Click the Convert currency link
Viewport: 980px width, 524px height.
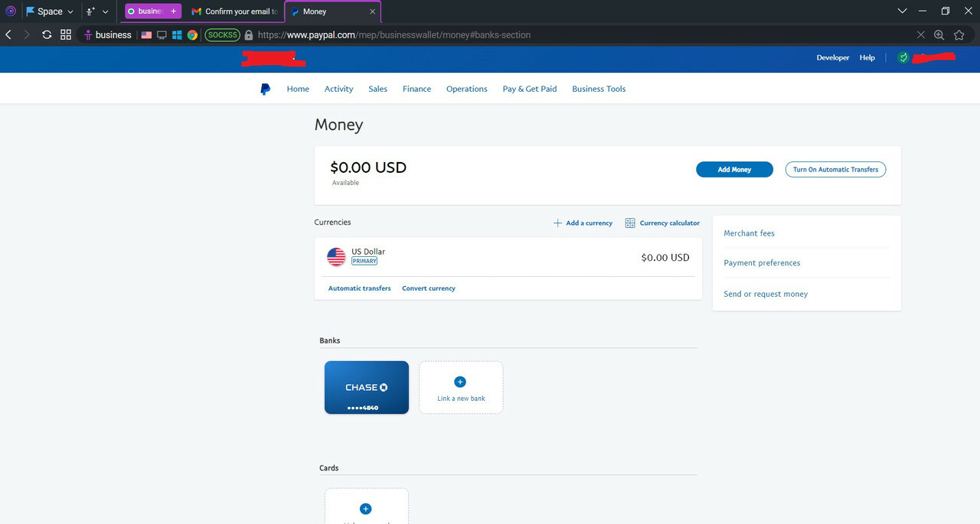point(429,288)
